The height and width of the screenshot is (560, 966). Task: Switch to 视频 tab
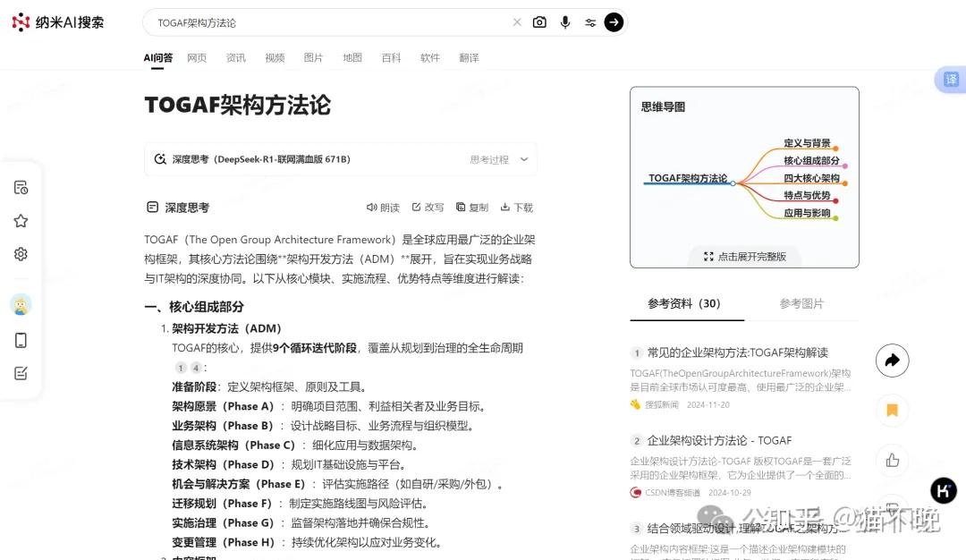pos(275,58)
